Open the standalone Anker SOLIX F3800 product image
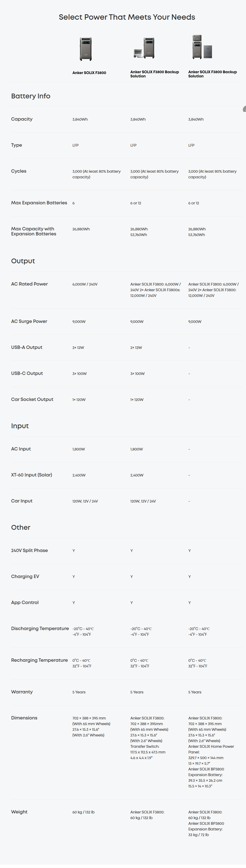Image resolution: width=246 pixels, height=868 pixels. [86, 49]
